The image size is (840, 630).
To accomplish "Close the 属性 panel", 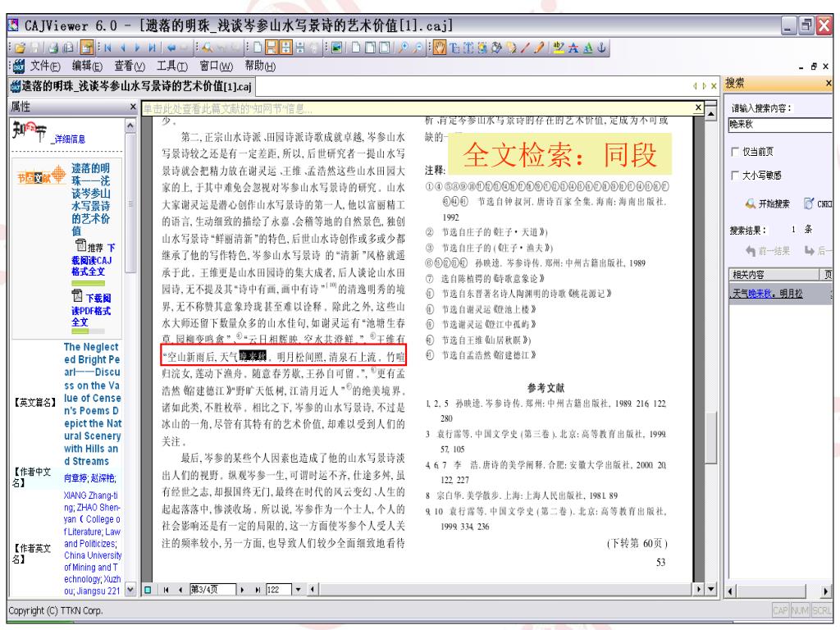I will click(133, 107).
